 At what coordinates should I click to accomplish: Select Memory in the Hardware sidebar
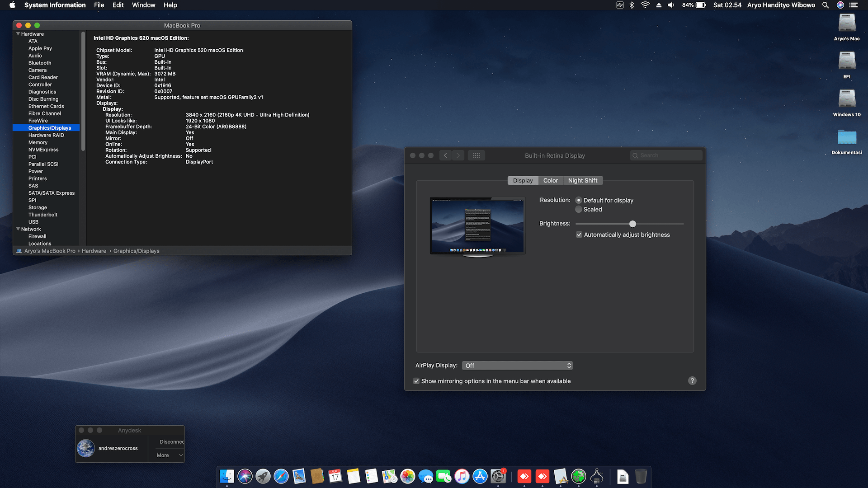click(x=38, y=142)
